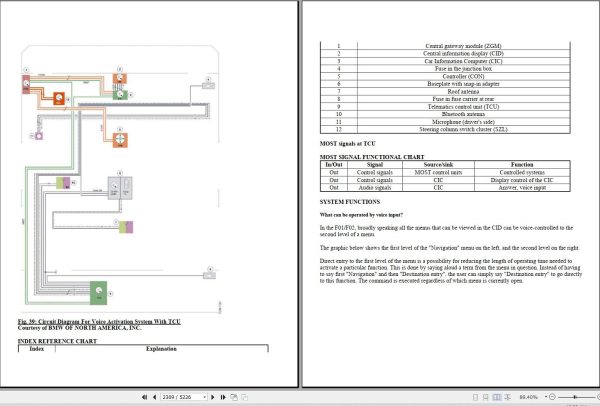Click the 'Audio signals' cell
600x406 pixels.
(x=375, y=188)
